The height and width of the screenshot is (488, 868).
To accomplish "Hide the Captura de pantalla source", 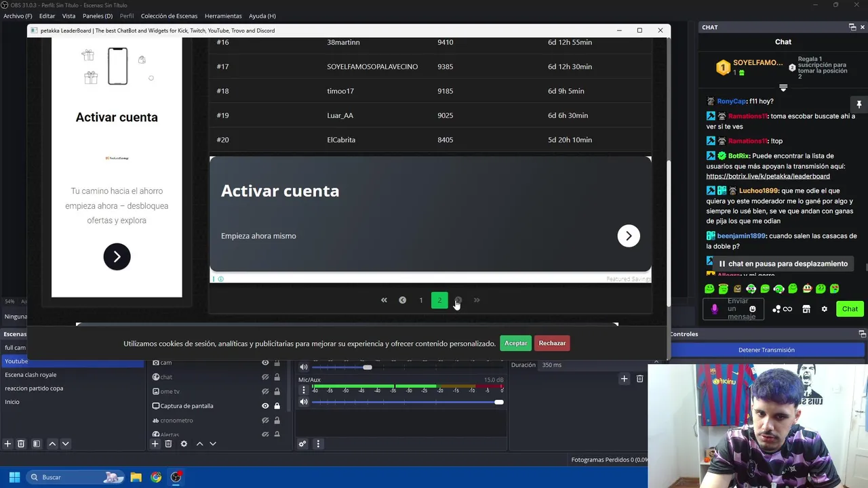I will pos(265,406).
